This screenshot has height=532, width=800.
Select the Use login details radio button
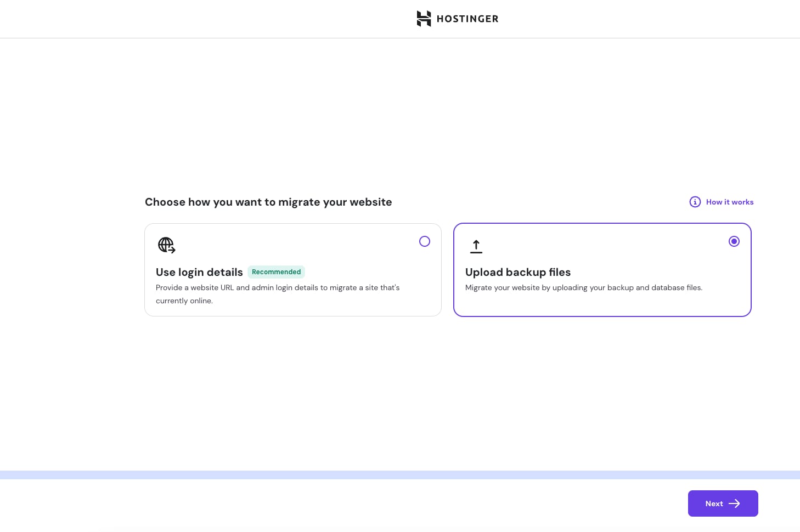tap(424, 241)
